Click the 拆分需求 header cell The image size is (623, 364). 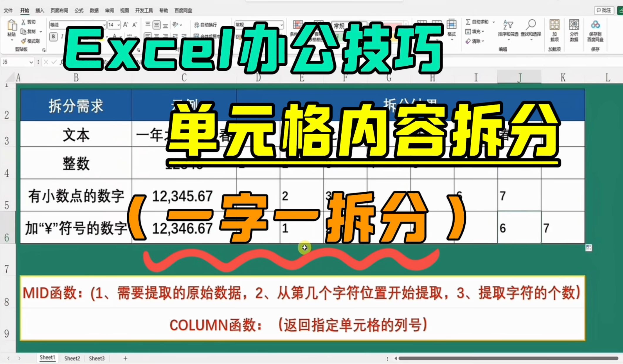click(x=76, y=106)
